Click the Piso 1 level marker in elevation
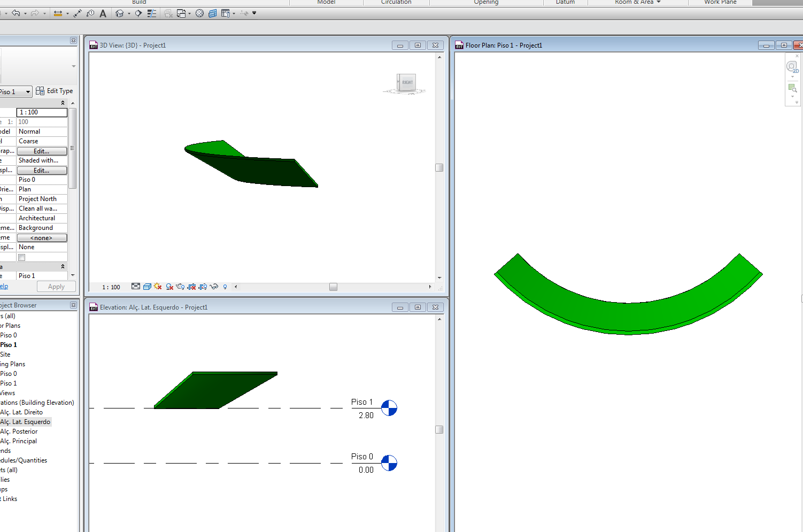The height and width of the screenshot is (532, 803). tap(389, 408)
